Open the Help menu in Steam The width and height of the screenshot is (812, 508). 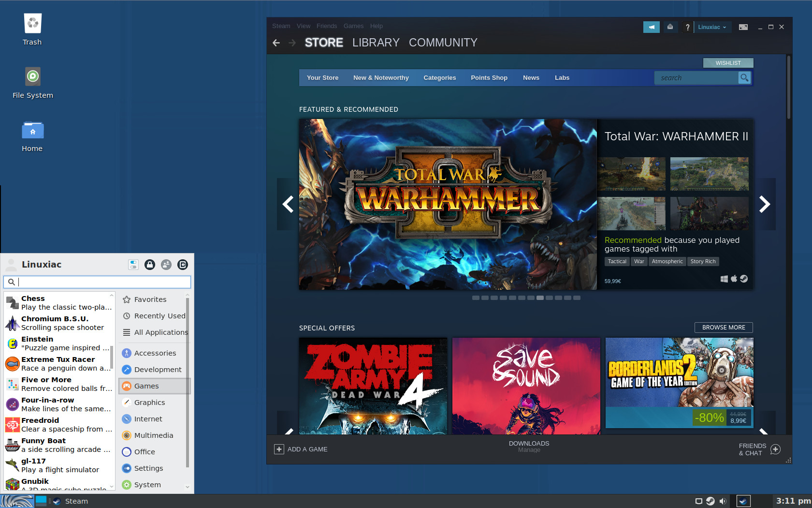(x=377, y=26)
